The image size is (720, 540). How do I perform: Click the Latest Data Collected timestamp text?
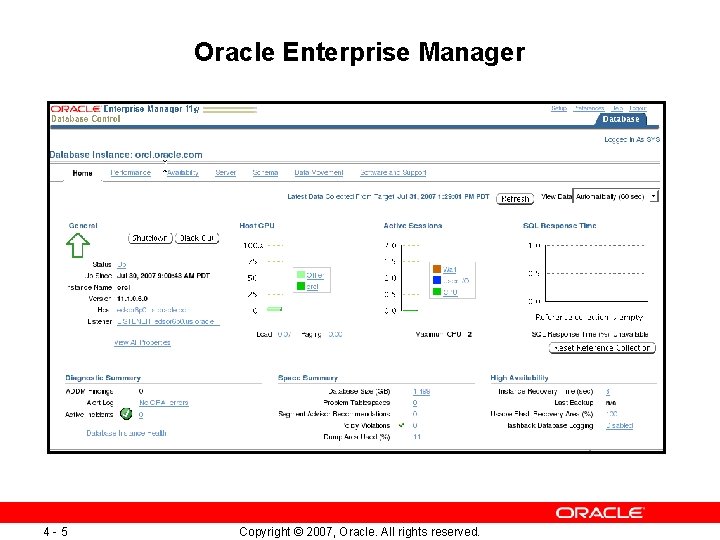(388, 197)
